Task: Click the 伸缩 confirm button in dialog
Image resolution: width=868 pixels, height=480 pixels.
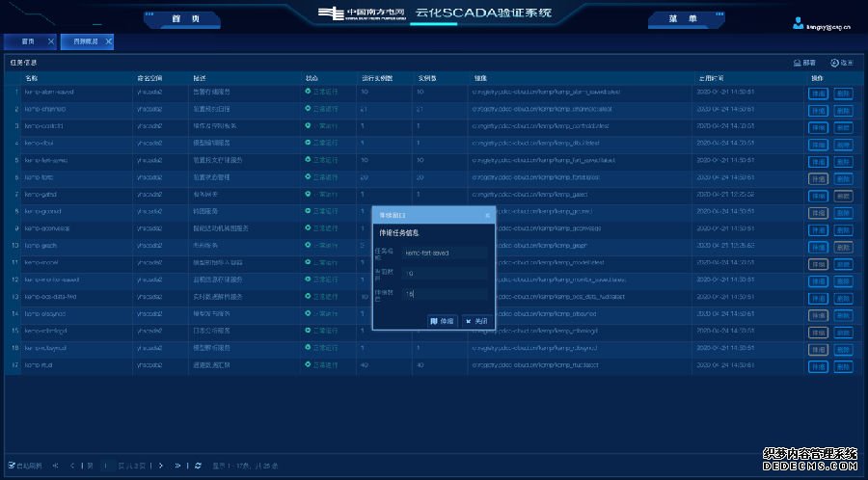Action: click(442, 321)
